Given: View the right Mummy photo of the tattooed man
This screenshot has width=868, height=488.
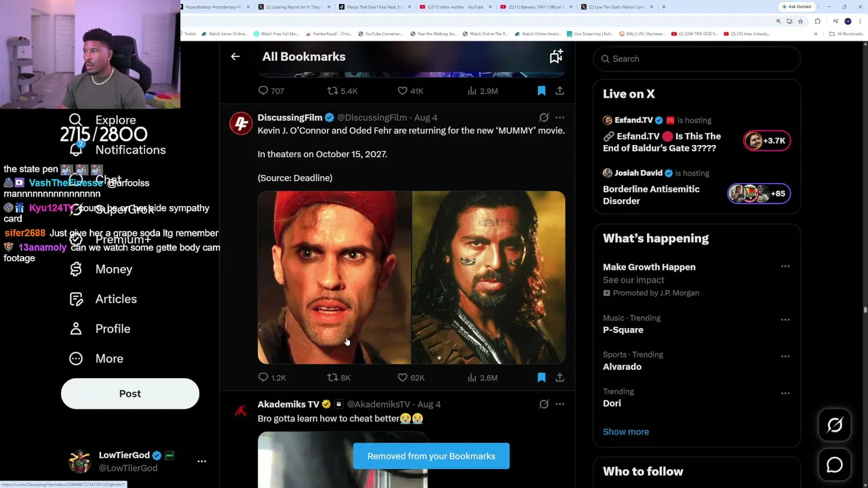Looking at the screenshot, I should 489,277.
